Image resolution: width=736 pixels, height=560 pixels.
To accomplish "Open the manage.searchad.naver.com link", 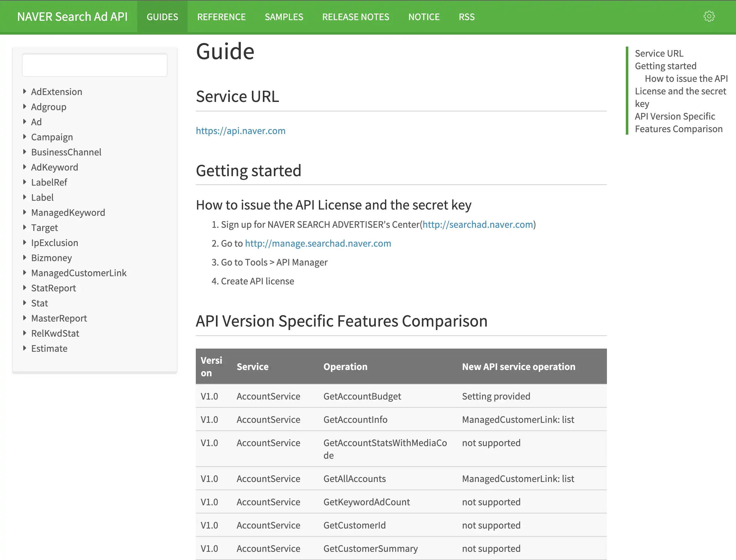I will point(318,243).
